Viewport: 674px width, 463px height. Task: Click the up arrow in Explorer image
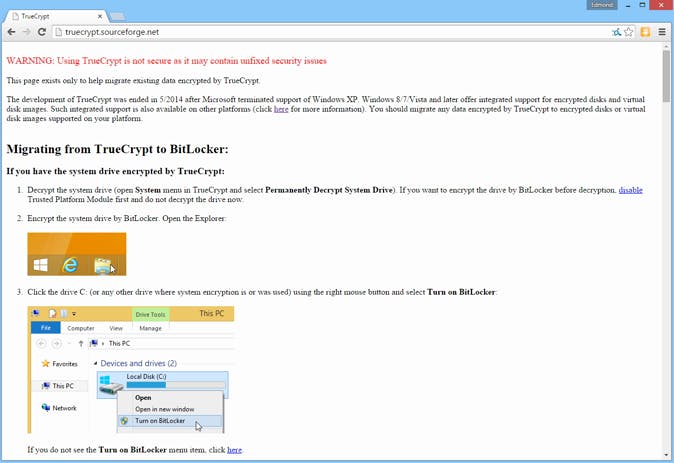point(81,343)
